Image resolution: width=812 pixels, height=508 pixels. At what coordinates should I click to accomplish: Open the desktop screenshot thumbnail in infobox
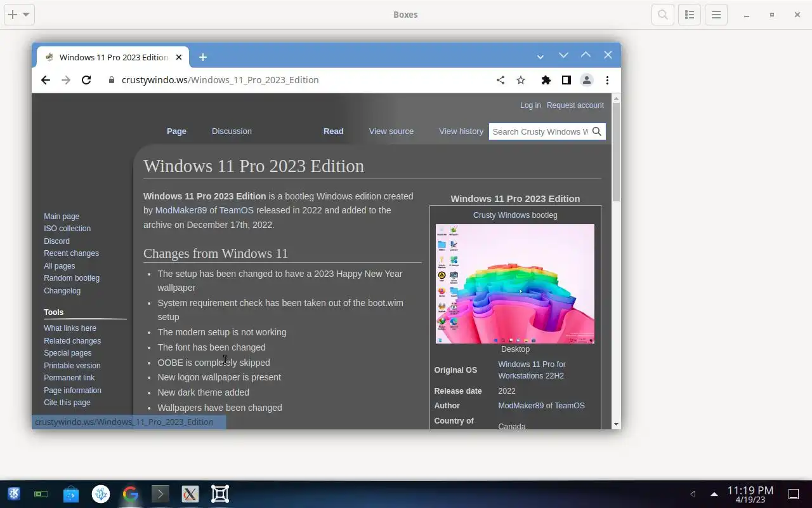[515, 284]
